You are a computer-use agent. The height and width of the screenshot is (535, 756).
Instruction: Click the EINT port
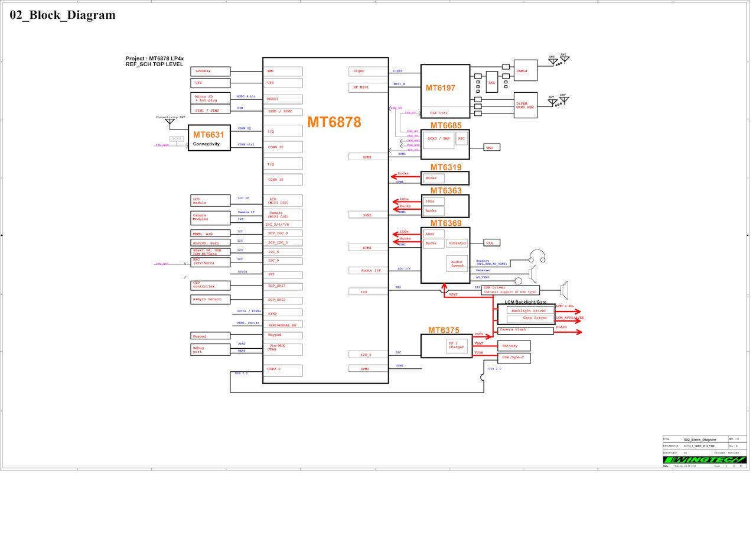tap(283, 314)
